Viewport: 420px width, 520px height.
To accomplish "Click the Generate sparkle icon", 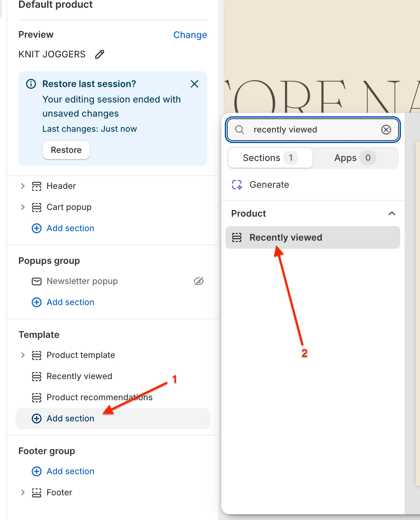I will (x=237, y=185).
